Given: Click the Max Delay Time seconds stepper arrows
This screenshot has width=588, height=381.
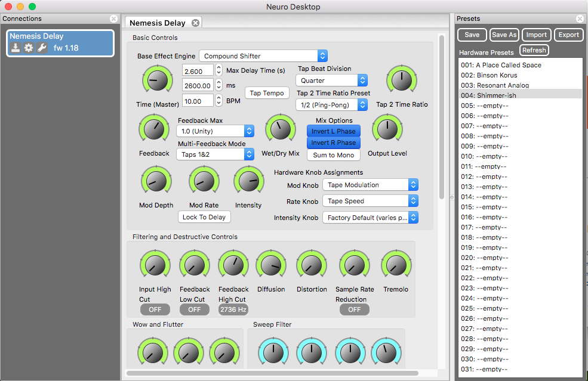Looking at the screenshot, I should click(x=219, y=70).
